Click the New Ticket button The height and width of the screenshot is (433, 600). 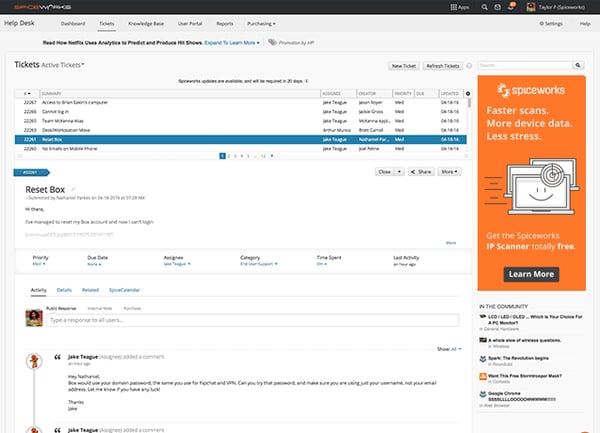404,66
